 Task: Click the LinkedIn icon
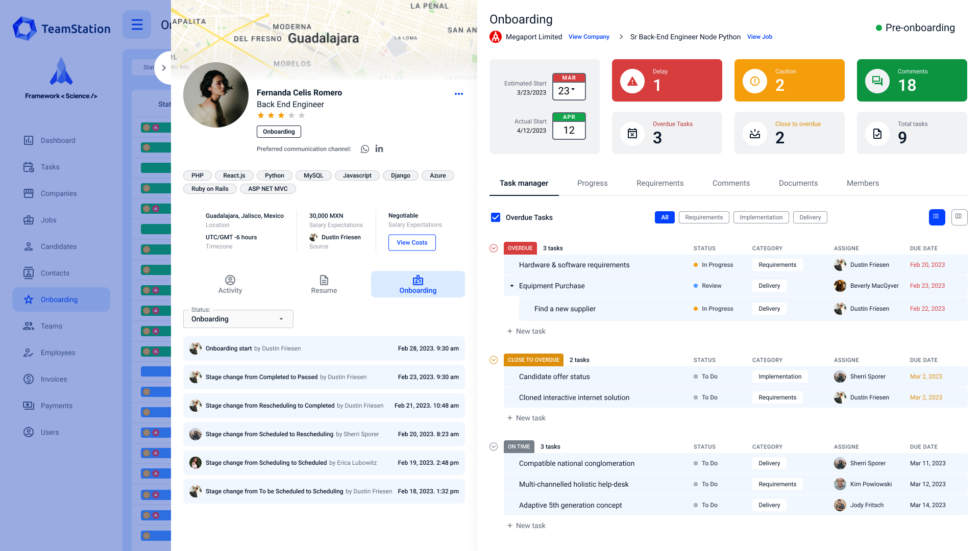pyautogui.click(x=379, y=149)
